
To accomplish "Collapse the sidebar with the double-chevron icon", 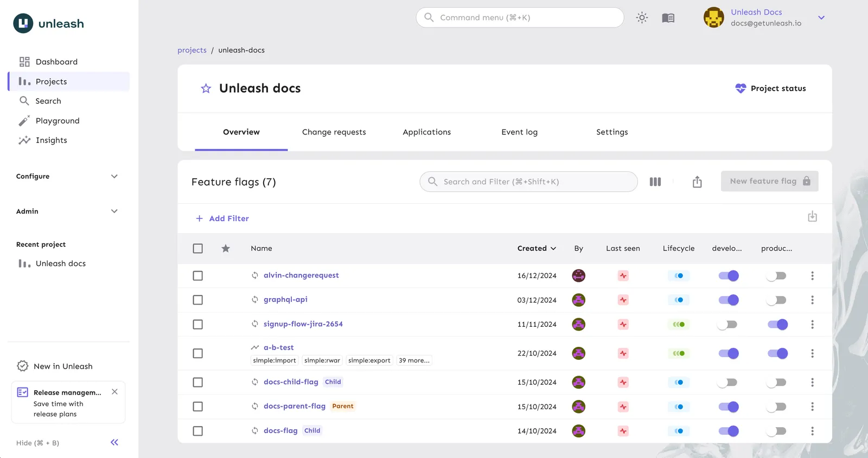I will tap(114, 442).
